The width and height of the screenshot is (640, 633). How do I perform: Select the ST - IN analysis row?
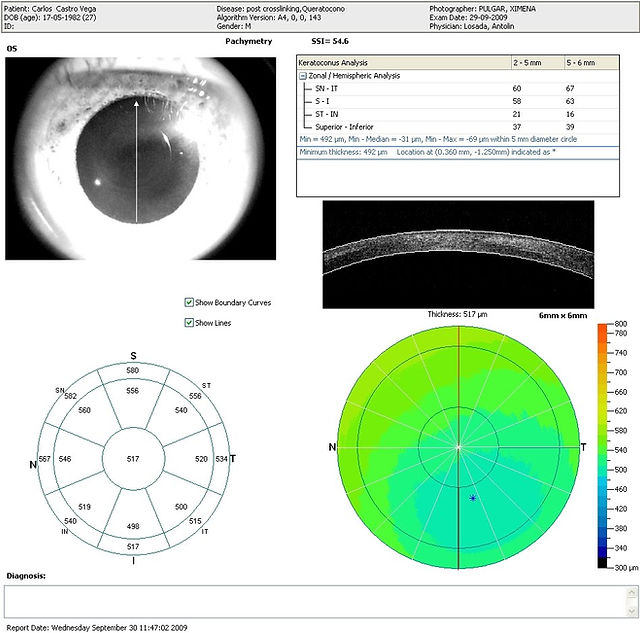click(x=458, y=114)
